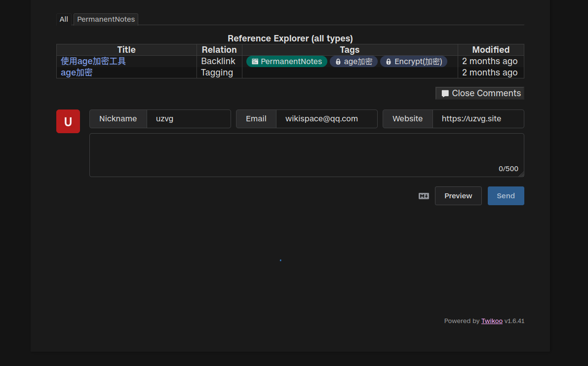
Task: Click the Relation column header
Action: point(219,50)
